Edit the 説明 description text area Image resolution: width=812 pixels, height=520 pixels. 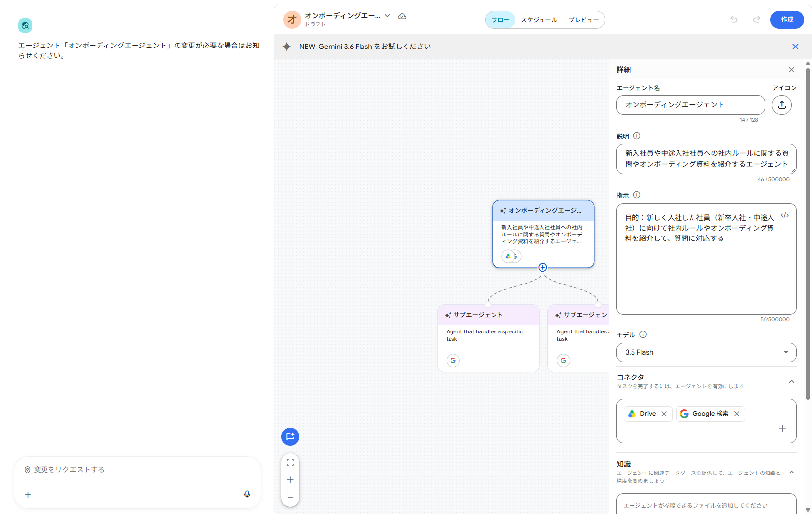(x=706, y=159)
